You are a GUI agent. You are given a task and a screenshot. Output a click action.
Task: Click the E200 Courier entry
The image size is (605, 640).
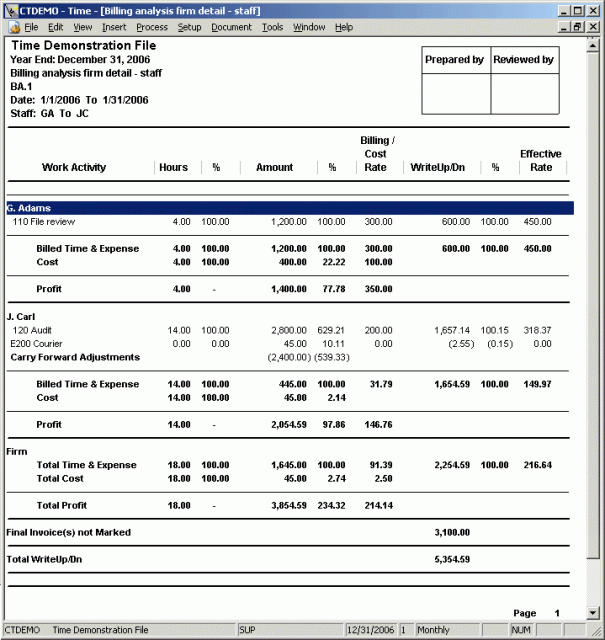37,344
